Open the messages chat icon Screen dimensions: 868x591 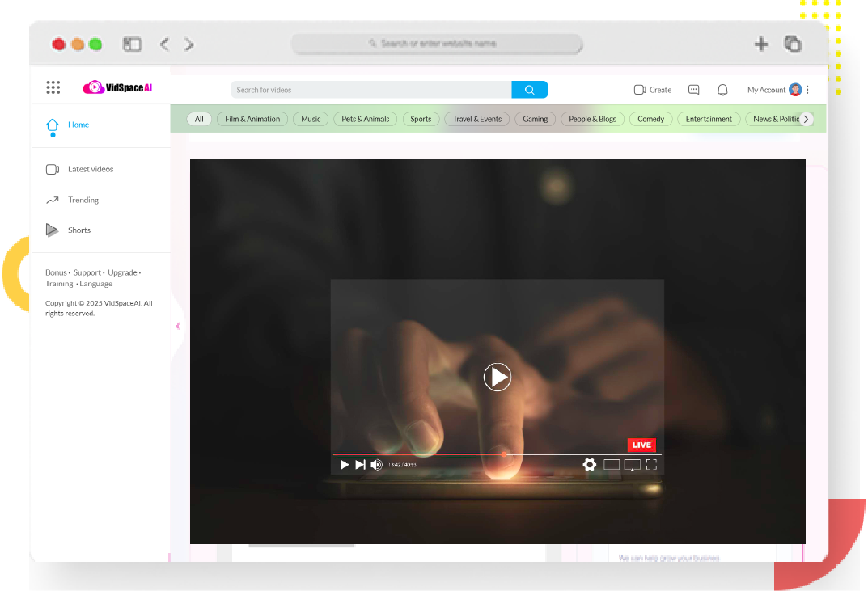pos(693,90)
